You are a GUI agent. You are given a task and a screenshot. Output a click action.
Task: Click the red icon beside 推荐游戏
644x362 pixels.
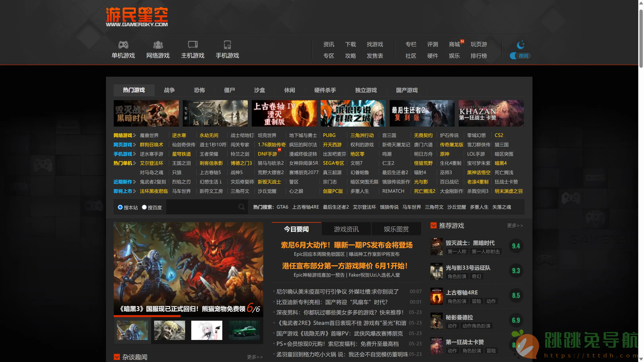[433, 226]
